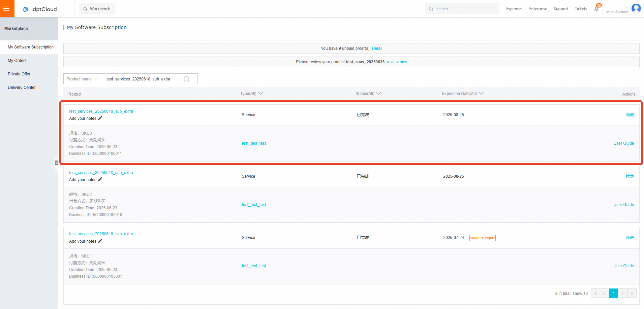The width and height of the screenshot is (644, 309).
Task: Open Enterprise menu
Action: (538, 9)
